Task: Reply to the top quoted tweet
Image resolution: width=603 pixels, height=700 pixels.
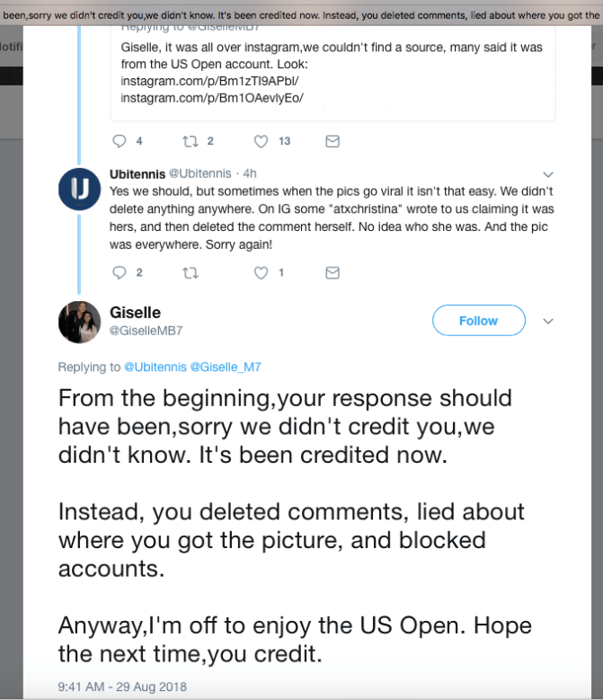Action: coord(120,141)
